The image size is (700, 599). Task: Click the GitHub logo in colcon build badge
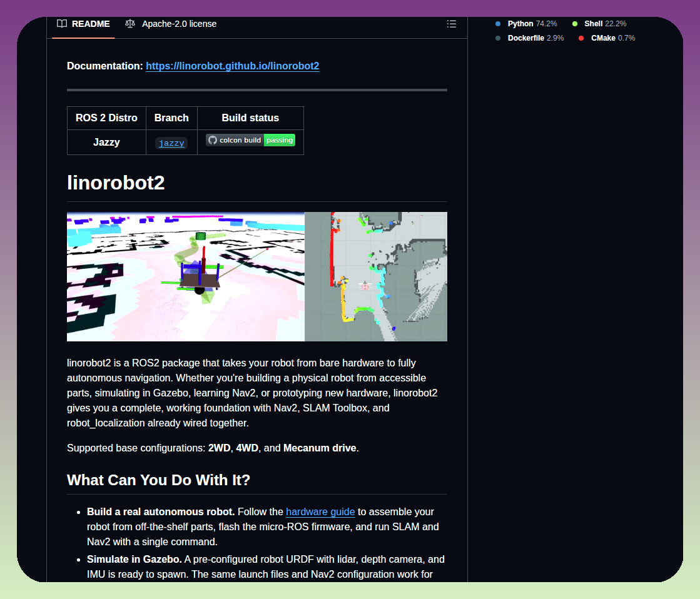click(213, 140)
